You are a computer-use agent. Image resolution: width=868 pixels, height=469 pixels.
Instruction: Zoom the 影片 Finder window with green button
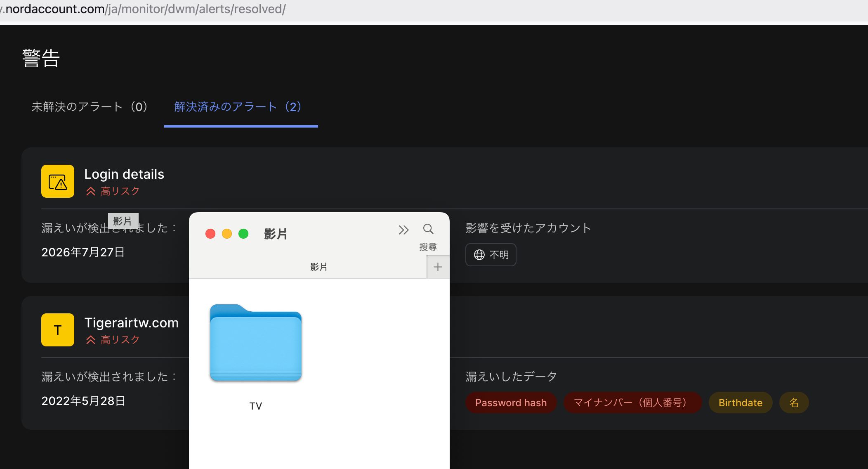(243, 234)
